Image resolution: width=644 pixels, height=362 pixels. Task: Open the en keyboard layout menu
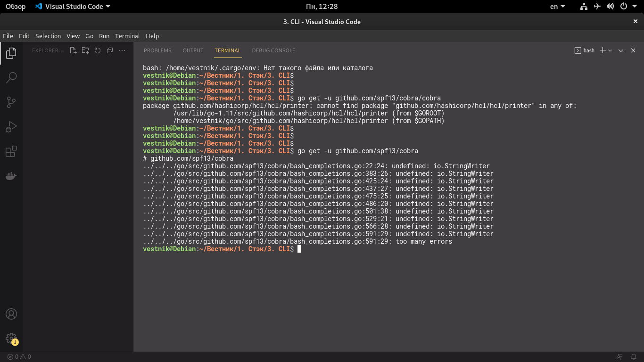556,7
